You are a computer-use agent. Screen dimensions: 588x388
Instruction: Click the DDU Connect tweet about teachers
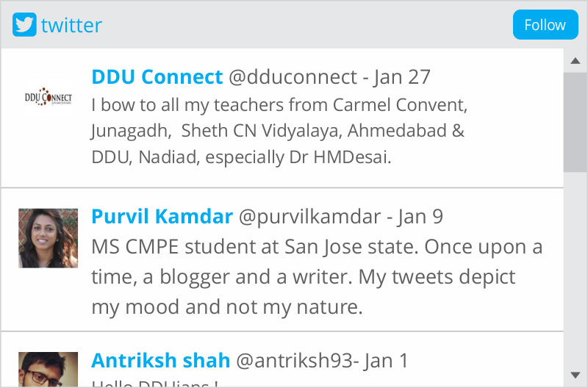tap(279, 131)
